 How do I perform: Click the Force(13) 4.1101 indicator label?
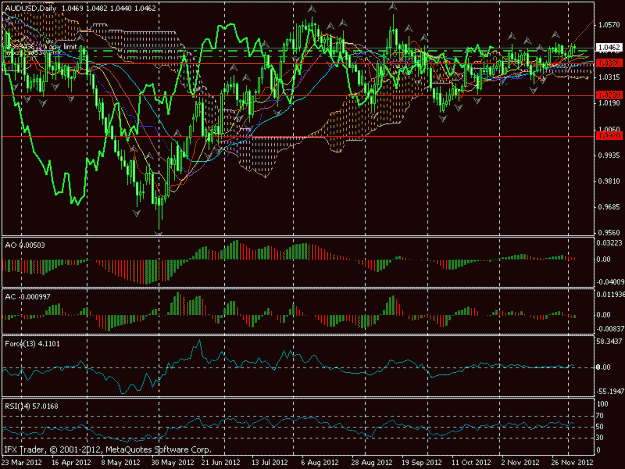[x=32, y=343]
